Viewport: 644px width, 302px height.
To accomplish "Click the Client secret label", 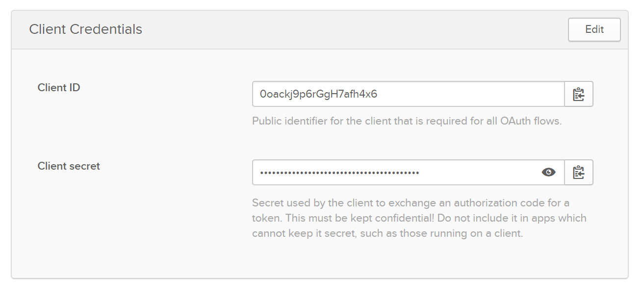I will [x=69, y=166].
